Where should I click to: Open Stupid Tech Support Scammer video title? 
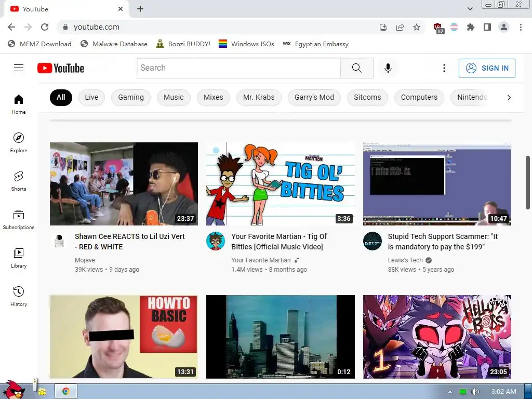click(x=443, y=242)
